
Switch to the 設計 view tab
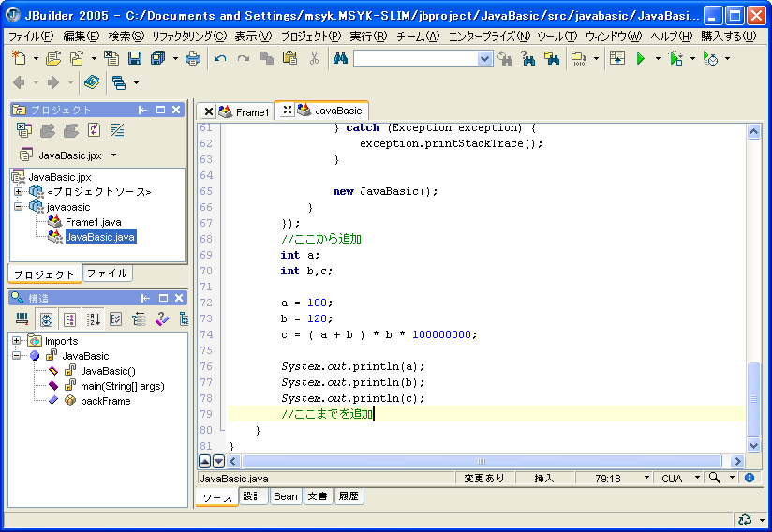tap(253, 496)
